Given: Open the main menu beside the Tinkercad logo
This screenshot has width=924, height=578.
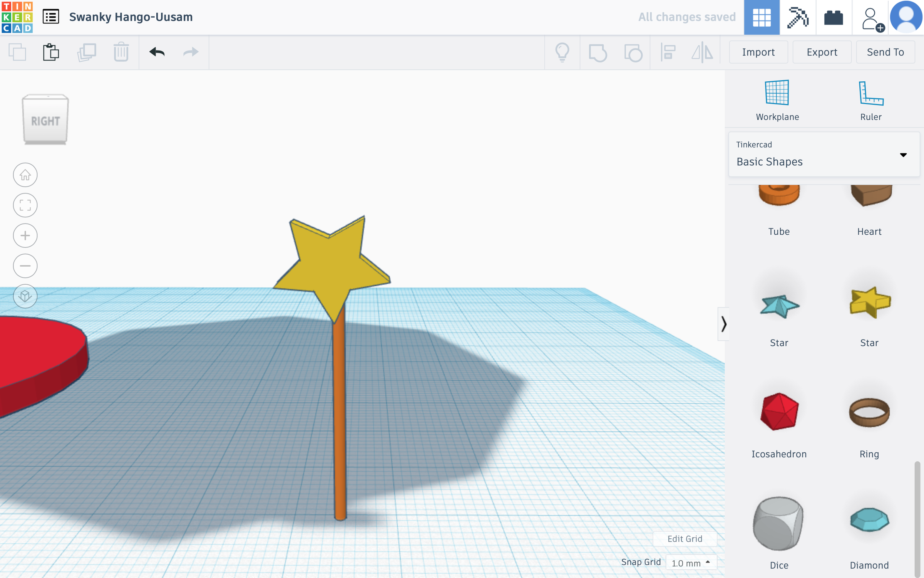Looking at the screenshot, I should 51,17.
